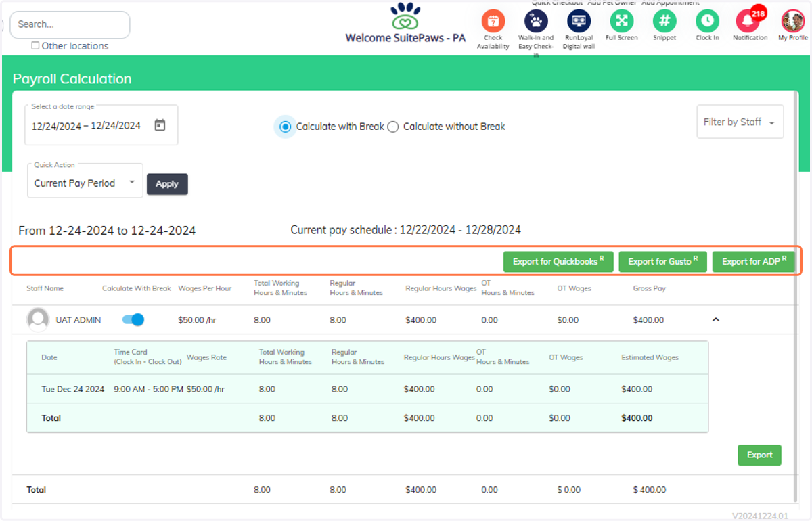Click Current pay schedule text
Viewport: 812px width, 521px height.
pyautogui.click(x=406, y=230)
